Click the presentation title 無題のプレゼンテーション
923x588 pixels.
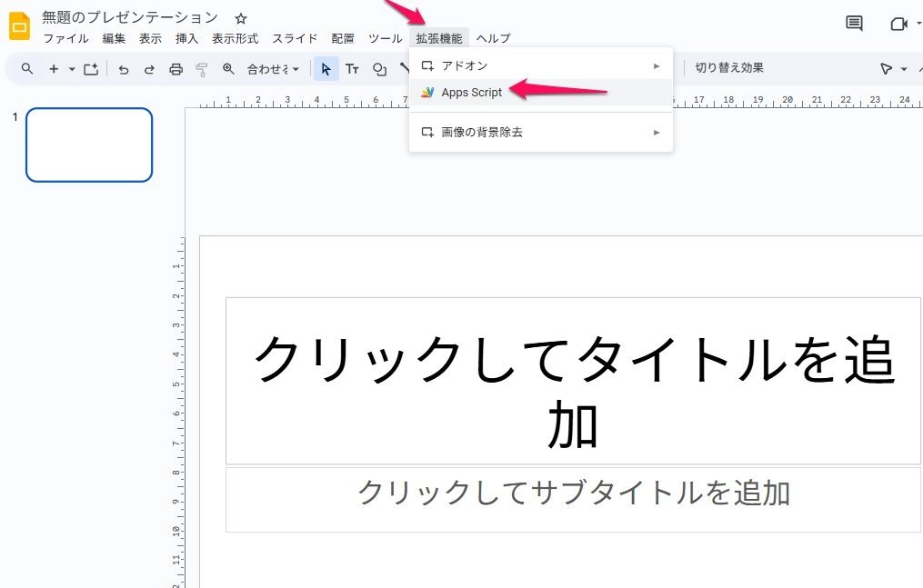coord(130,17)
